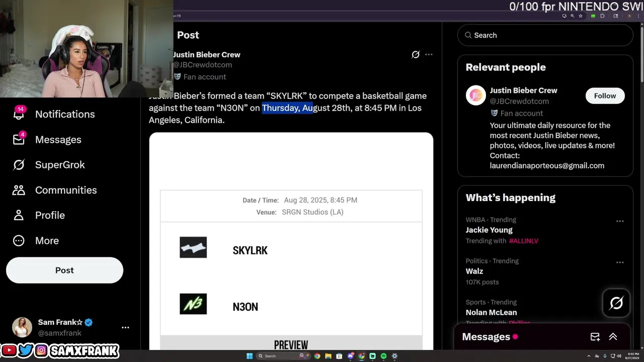644x362 pixels.
Task: Click the Communities people icon
Action: [19, 190]
